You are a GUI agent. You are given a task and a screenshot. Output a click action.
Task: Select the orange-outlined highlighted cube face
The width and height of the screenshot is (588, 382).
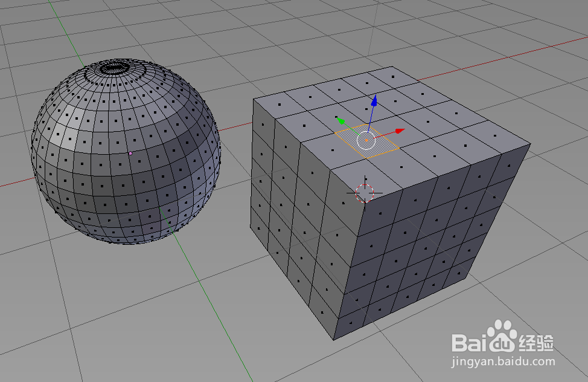tap(366, 141)
